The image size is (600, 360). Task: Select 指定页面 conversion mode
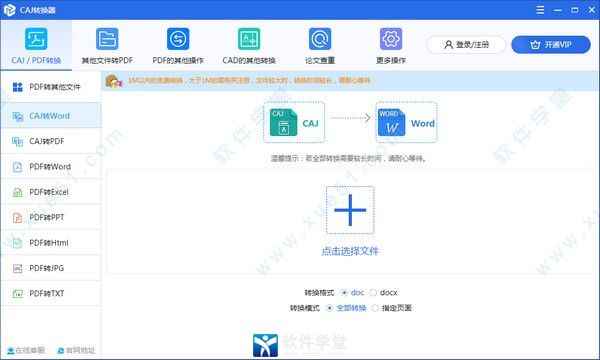[x=375, y=308]
